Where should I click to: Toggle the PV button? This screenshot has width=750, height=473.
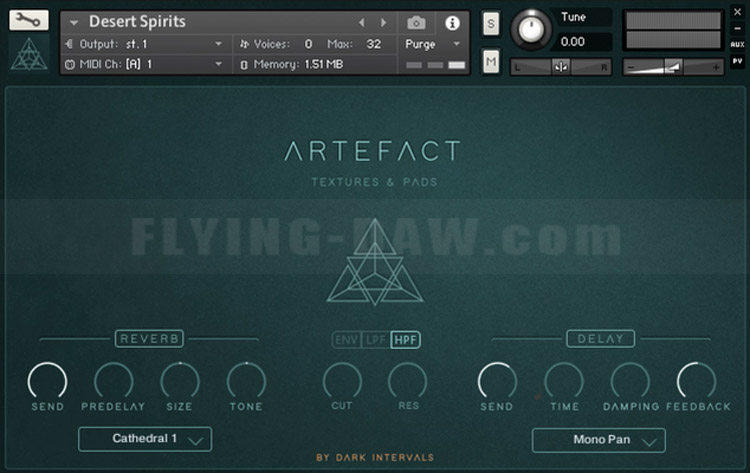click(x=737, y=61)
